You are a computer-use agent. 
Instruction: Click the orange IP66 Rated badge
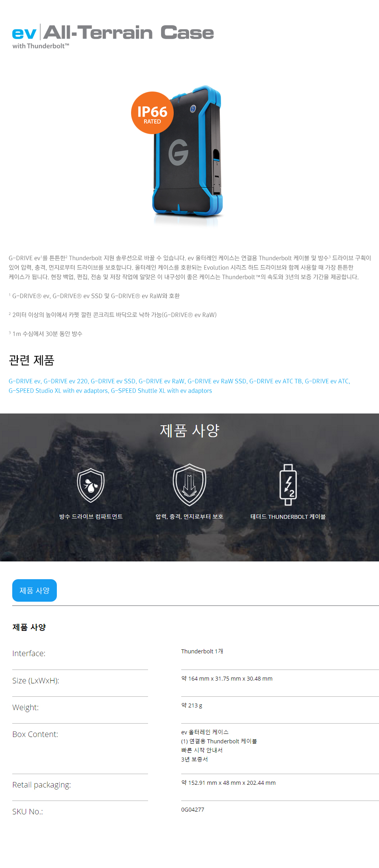(x=152, y=113)
